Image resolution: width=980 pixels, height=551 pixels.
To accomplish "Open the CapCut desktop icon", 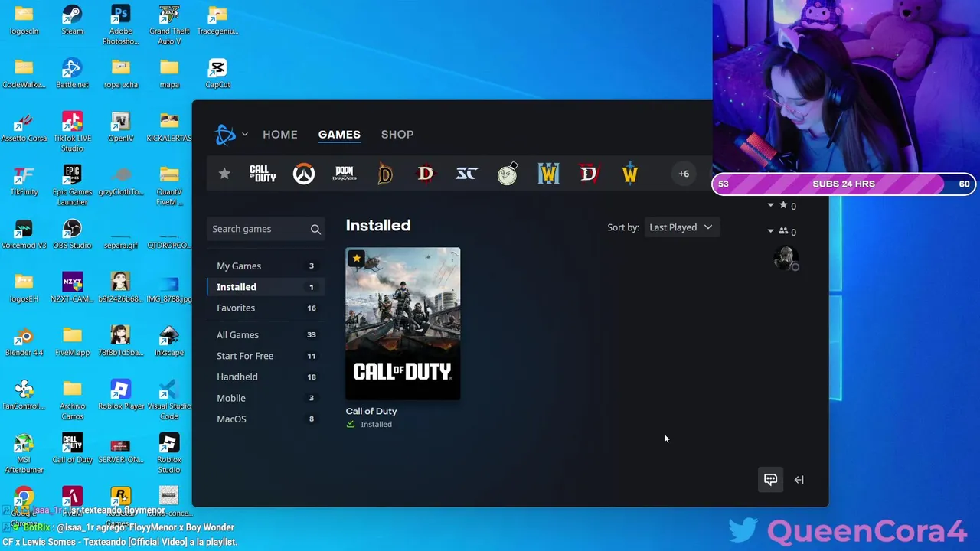I will 217,73.
